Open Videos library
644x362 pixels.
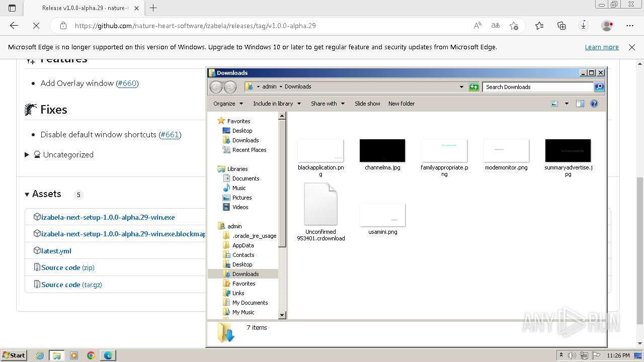point(240,207)
